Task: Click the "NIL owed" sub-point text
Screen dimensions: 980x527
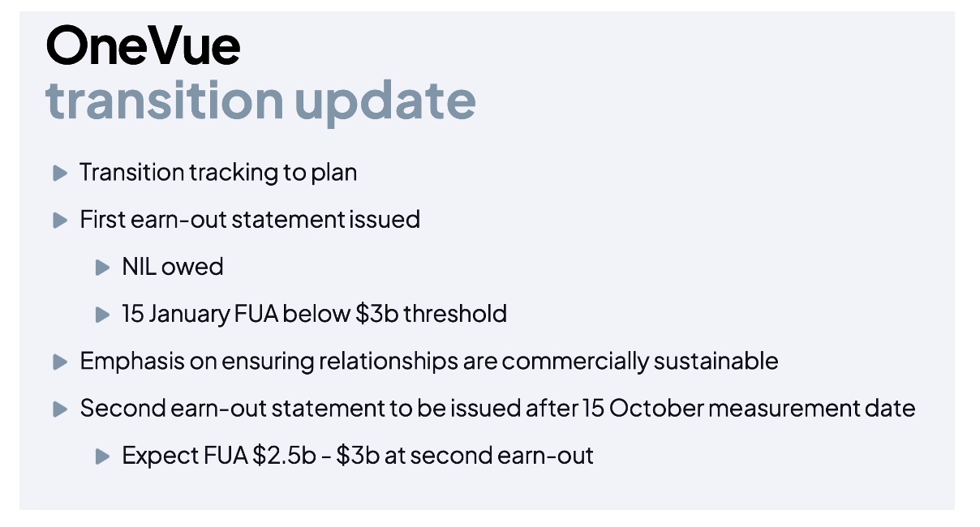Action: (172, 267)
